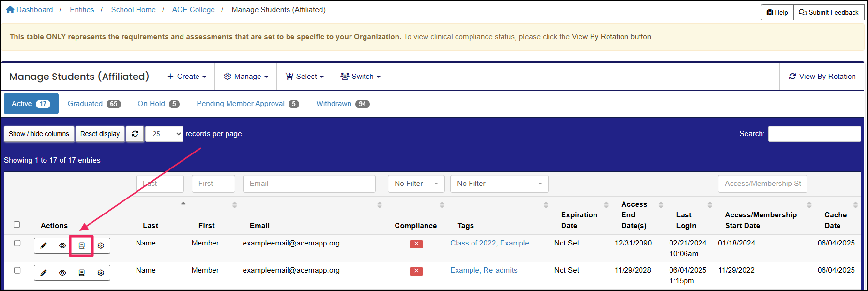Open the document icon in second student row
The image size is (868, 291).
click(x=81, y=273)
